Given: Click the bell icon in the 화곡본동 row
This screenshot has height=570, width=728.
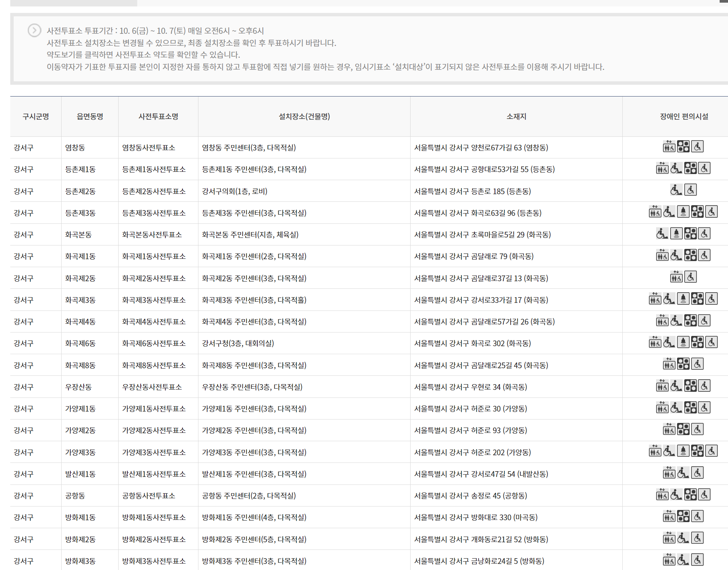Looking at the screenshot, I should [676, 234].
